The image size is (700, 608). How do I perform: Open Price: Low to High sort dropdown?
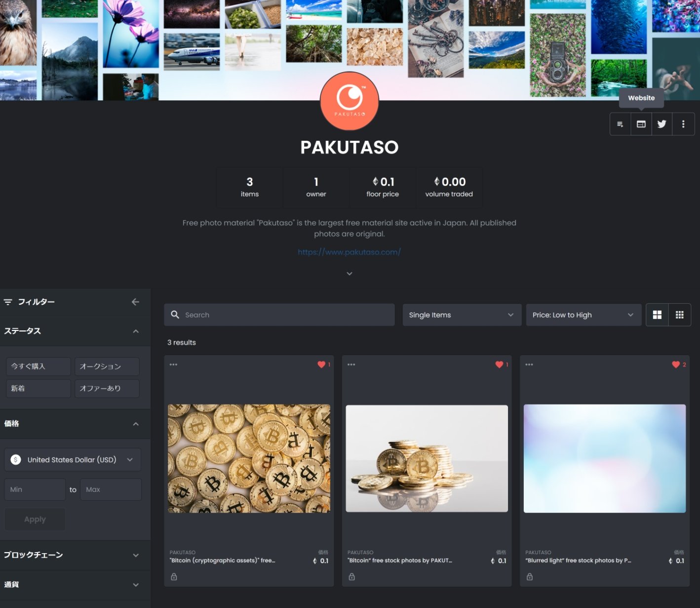pos(583,315)
